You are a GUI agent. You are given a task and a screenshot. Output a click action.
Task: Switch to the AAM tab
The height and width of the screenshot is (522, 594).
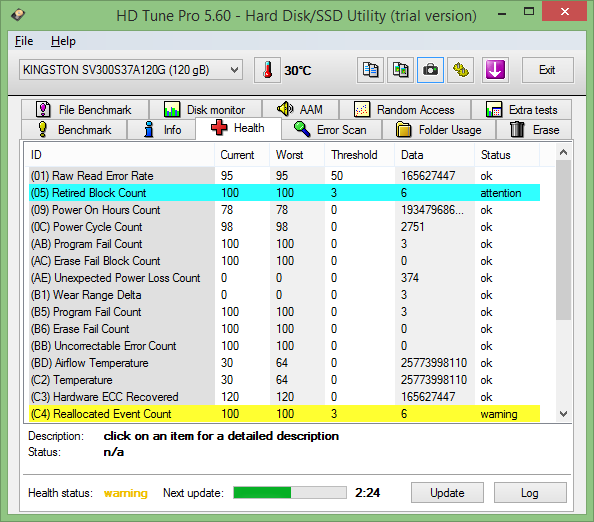pos(300,110)
